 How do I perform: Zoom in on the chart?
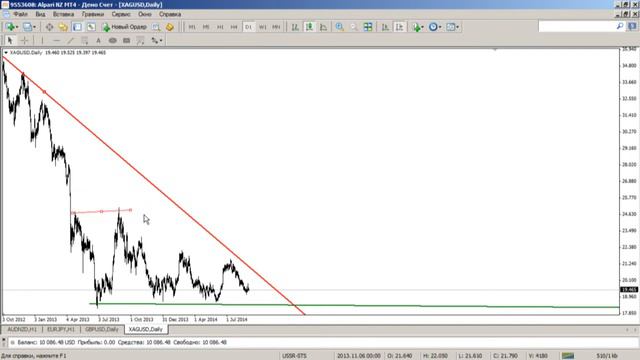(340, 27)
